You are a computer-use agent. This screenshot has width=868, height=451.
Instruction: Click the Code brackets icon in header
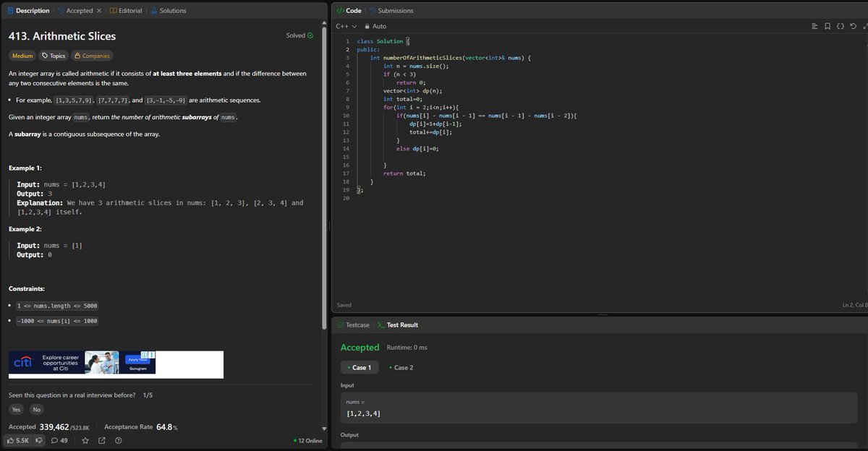click(341, 10)
